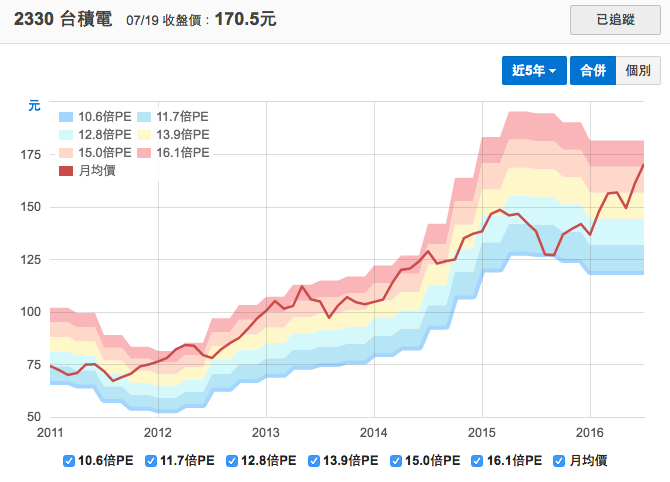Click the 11.7倍PE legend color swatch
The height and width of the screenshot is (482, 670).
(x=144, y=116)
